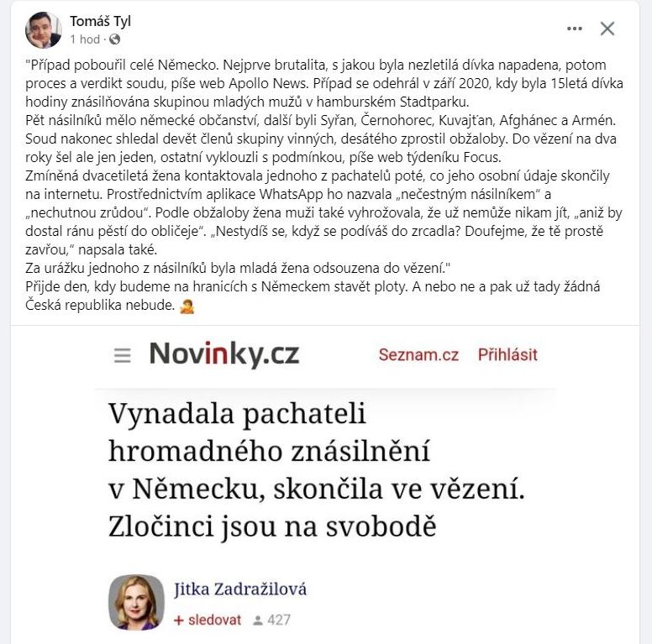Click the Přihlásit login button
Viewport: 652px width, 644px height.
[x=507, y=355]
